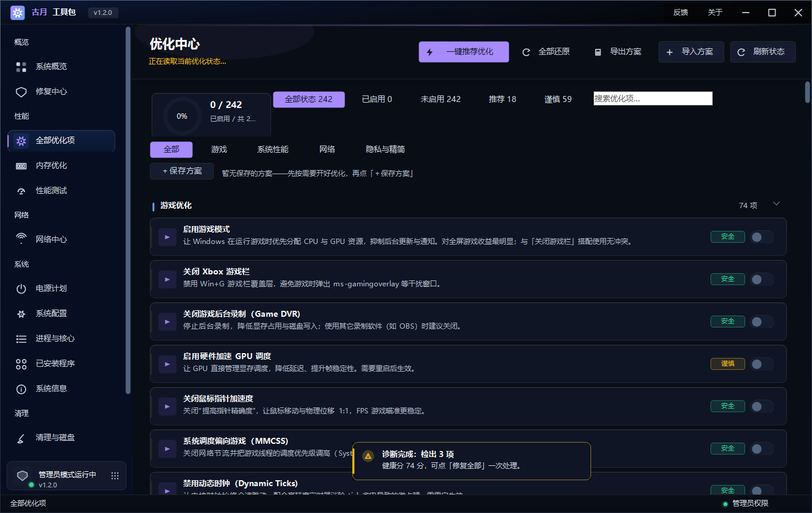Filter by 已启用 0

pos(377,99)
